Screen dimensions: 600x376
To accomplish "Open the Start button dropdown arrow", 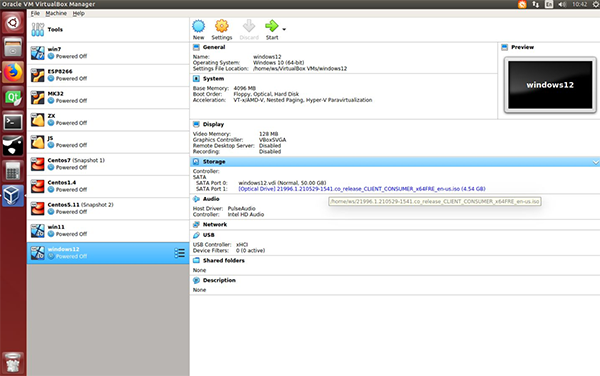I will [284, 29].
